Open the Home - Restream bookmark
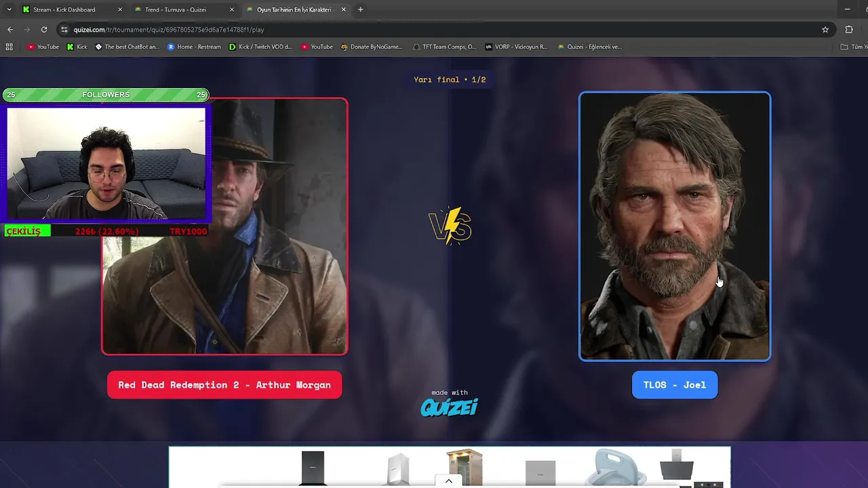Image resolution: width=868 pixels, height=488 pixels. (x=194, y=47)
